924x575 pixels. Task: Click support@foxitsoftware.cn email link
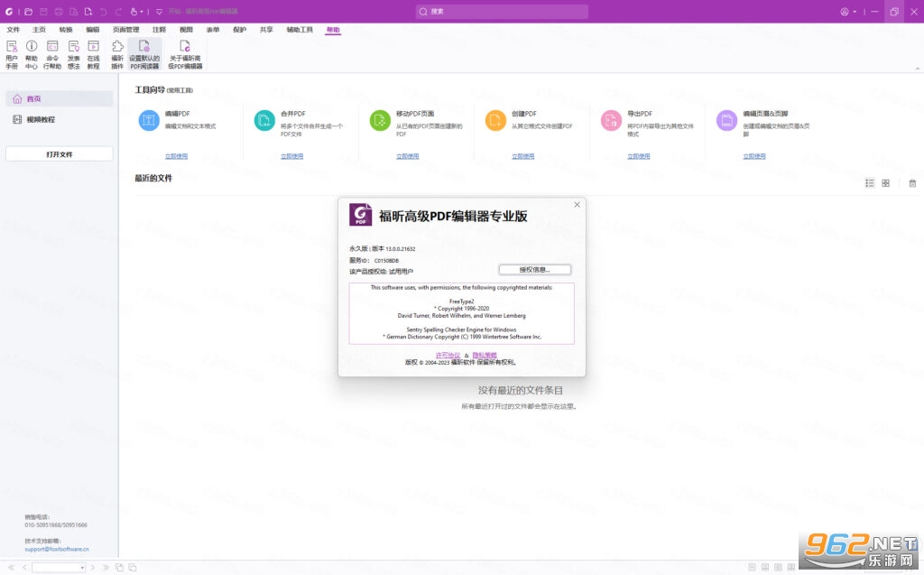pos(57,549)
